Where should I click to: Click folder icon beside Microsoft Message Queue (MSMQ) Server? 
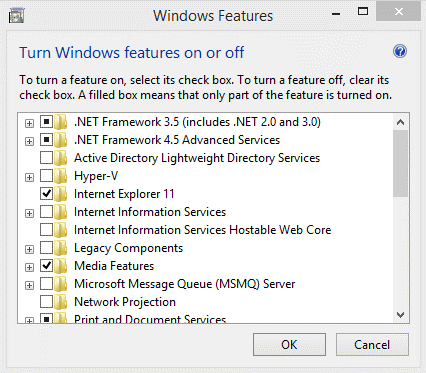point(61,284)
